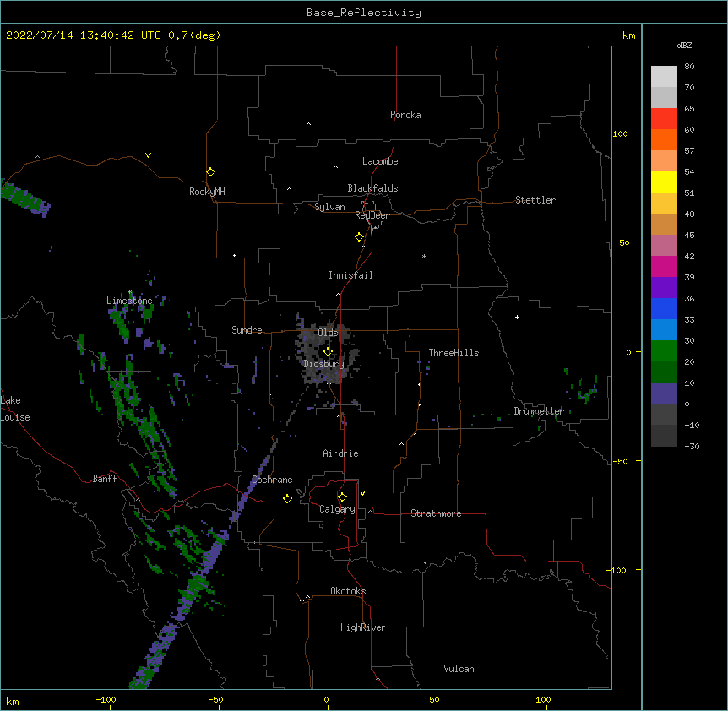This screenshot has width=728, height=711.
Task: Click the Sylvan label
Action: click(329, 207)
